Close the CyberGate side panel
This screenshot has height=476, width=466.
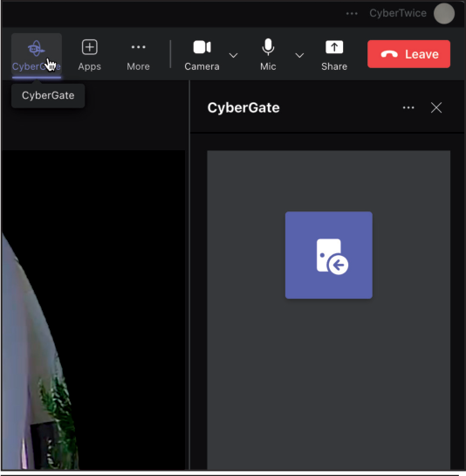(436, 107)
